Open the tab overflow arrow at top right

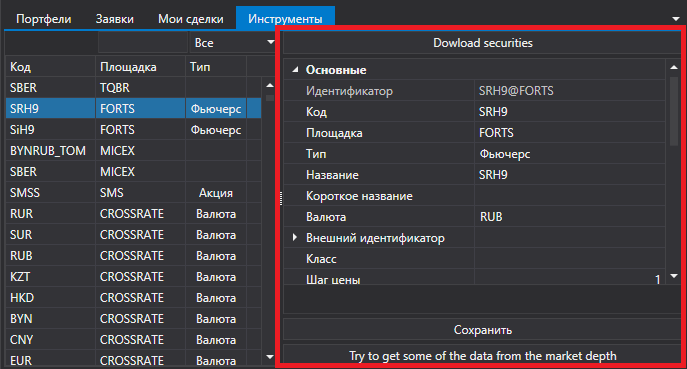[x=676, y=19]
